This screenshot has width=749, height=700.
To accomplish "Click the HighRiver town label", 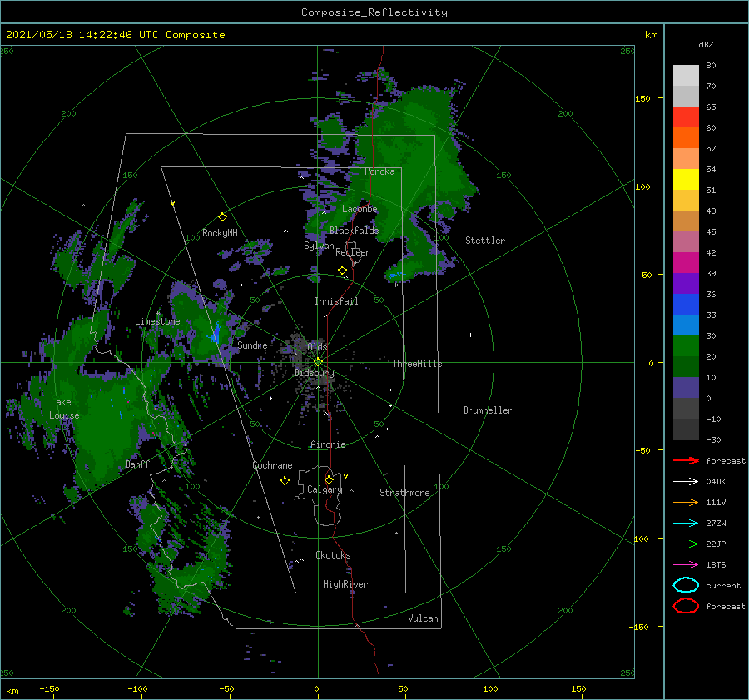I will [345, 584].
